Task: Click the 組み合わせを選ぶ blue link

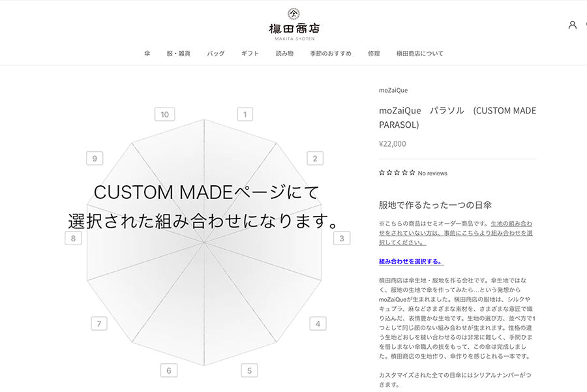Action: (x=411, y=262)
